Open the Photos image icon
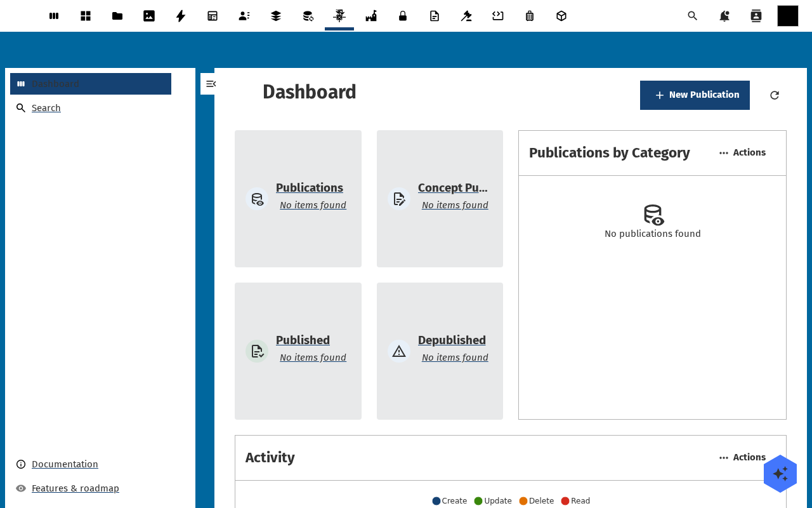Screen dimensions: 812x508 coord(149,16)
